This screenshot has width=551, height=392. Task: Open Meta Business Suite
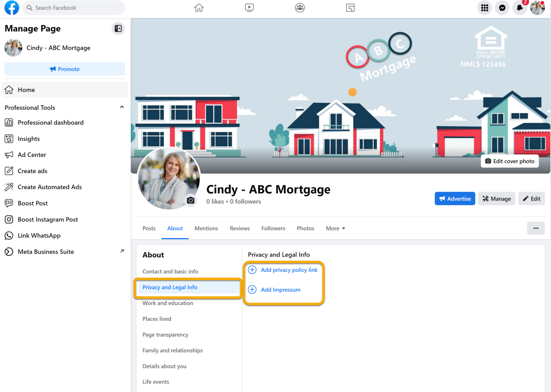(x=65, y=252)
